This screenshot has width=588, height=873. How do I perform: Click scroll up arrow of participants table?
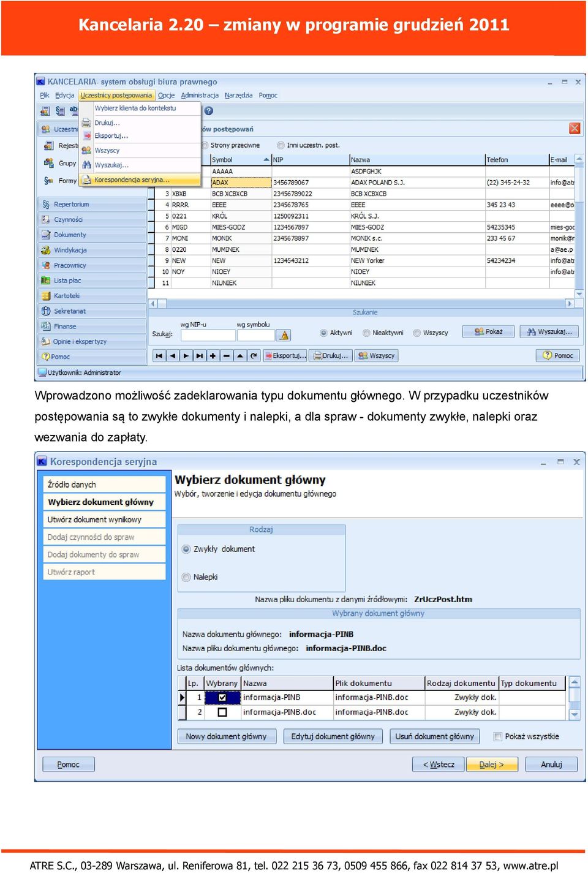click(579, 159)
